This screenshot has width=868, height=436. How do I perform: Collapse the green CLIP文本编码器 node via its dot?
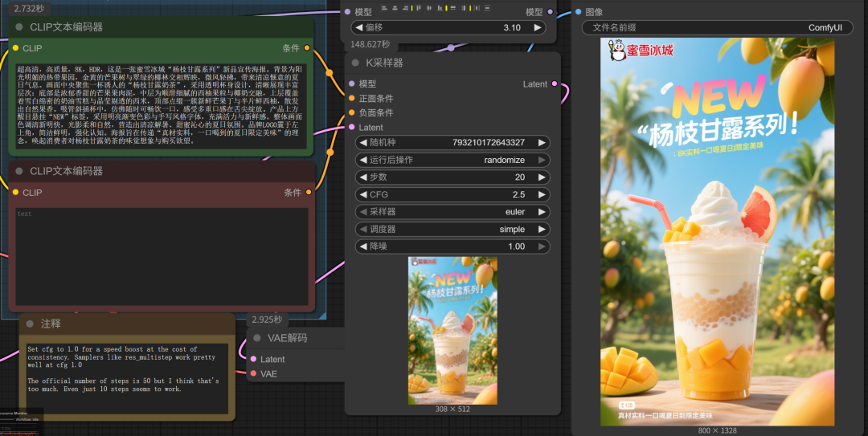point(19,26)
